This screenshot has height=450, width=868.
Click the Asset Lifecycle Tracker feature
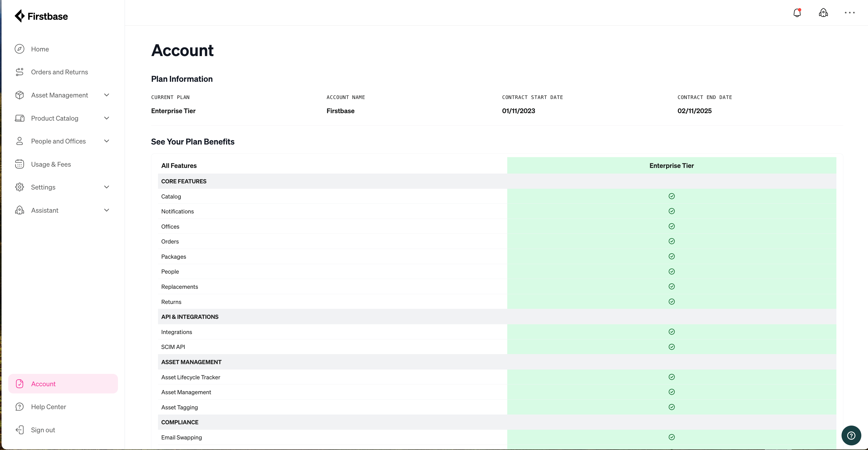click(x=191, y=377)
